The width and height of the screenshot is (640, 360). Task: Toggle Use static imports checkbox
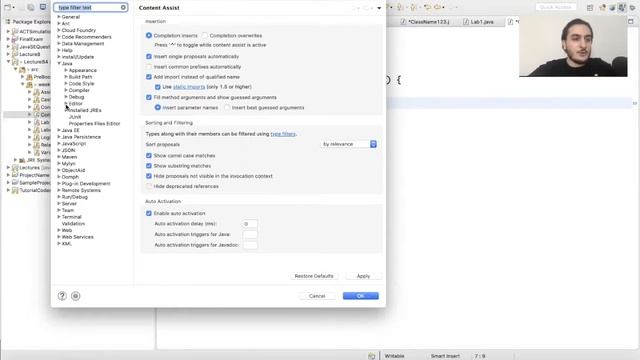tap(158, 87)
